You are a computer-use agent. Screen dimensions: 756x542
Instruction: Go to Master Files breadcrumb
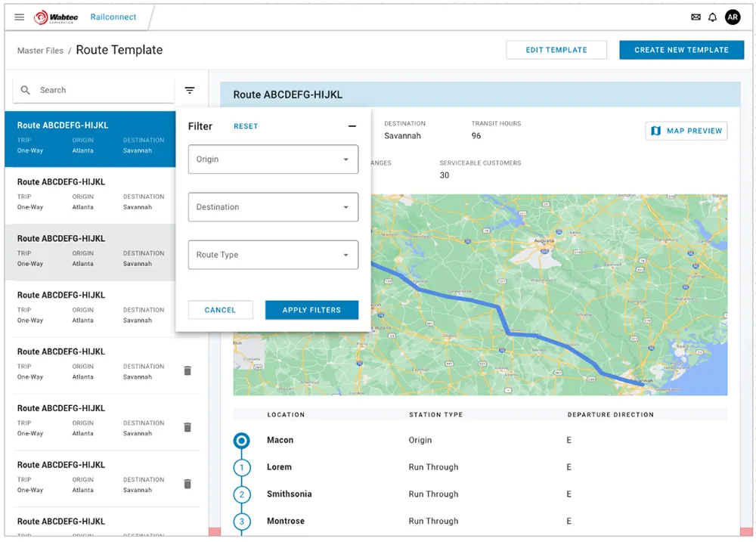[41, 51]
